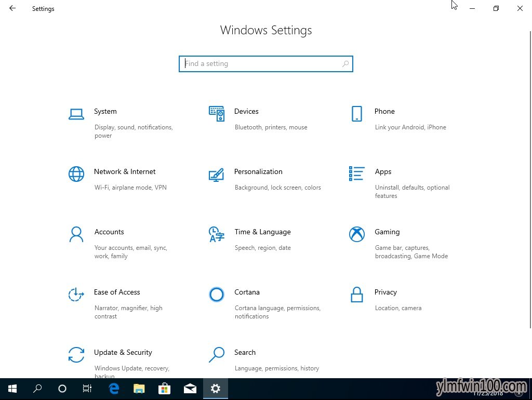Open the Devices keyboard and speaker icon

(217, 114)
